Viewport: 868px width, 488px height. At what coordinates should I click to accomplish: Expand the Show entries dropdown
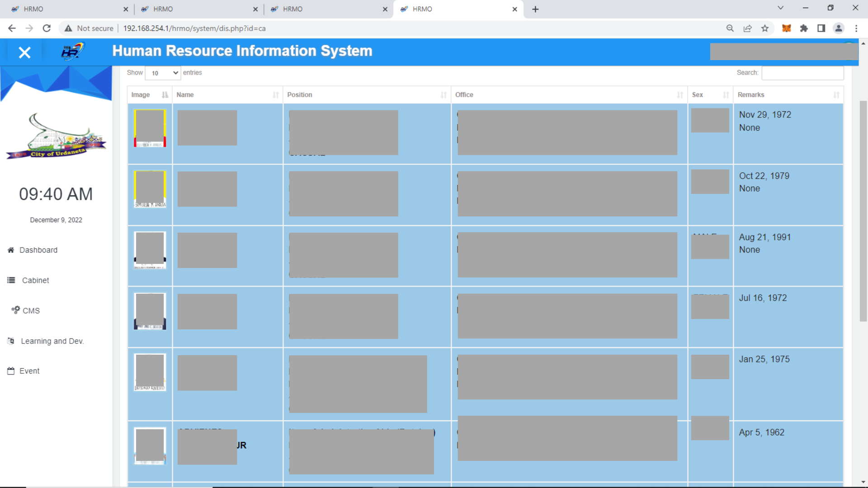point(163,73)
